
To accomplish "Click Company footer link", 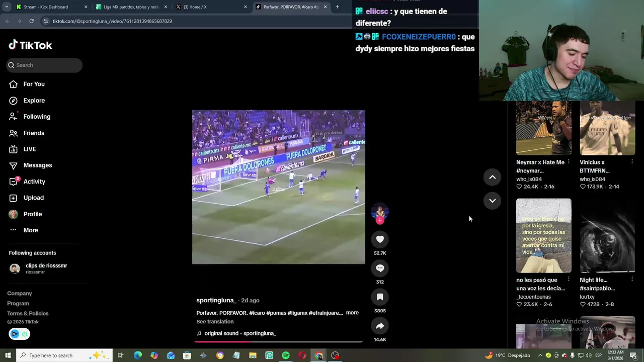I will tap(20, 294).
